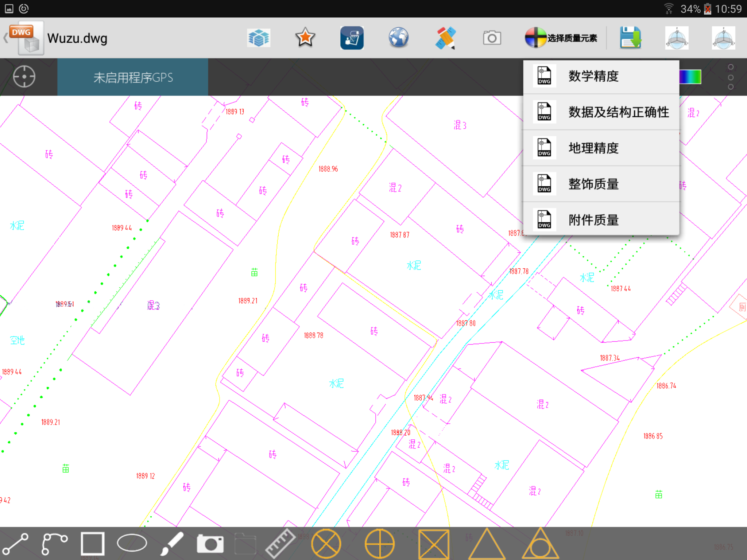This screenshot has width=747, height=560.
Task: Choose the ellipse draw tool
Action: 132,543
